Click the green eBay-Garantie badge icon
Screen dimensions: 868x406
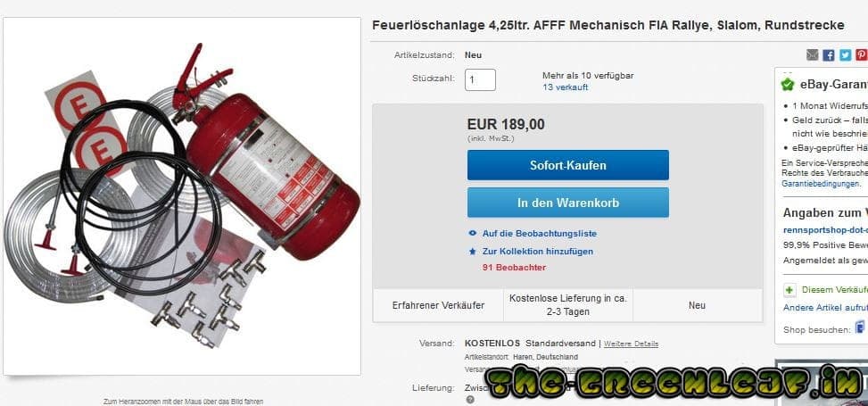(x=787, y=85)
